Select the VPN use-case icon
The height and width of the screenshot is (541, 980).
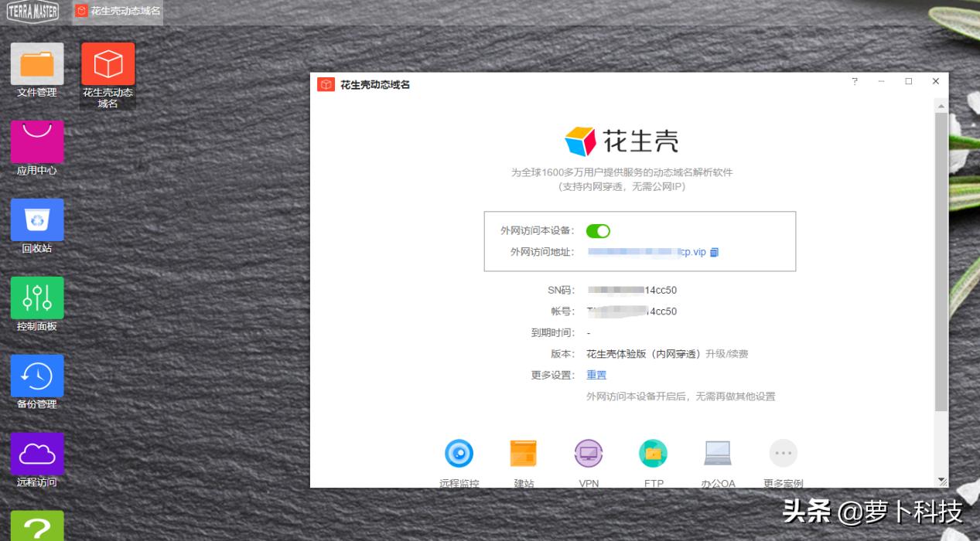click(x=589, y=454)
